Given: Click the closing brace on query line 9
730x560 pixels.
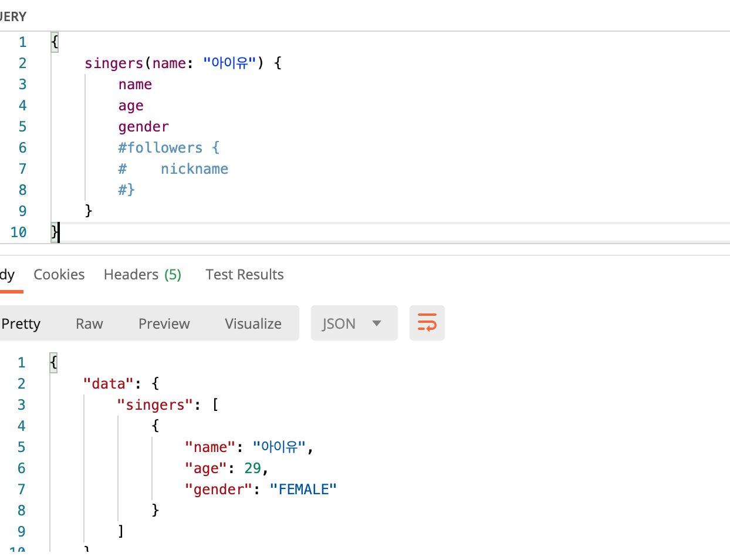Looking at the screenshot, I should tap(89, 211).
